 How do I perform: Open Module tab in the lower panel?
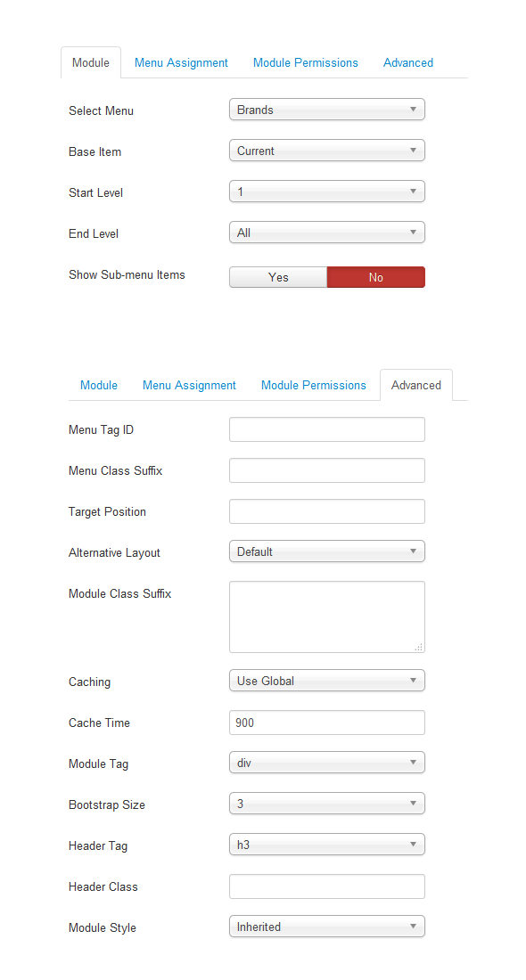click(99, 386)
